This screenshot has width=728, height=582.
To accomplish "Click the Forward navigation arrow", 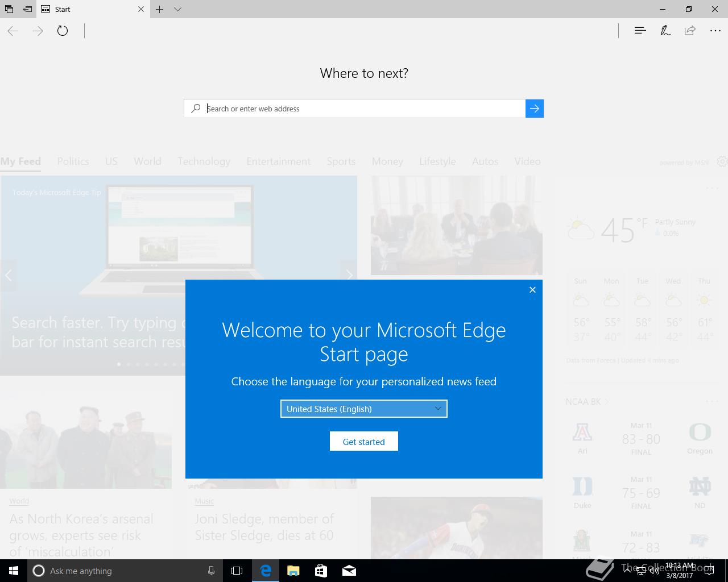I will click(x=38, y=31).
